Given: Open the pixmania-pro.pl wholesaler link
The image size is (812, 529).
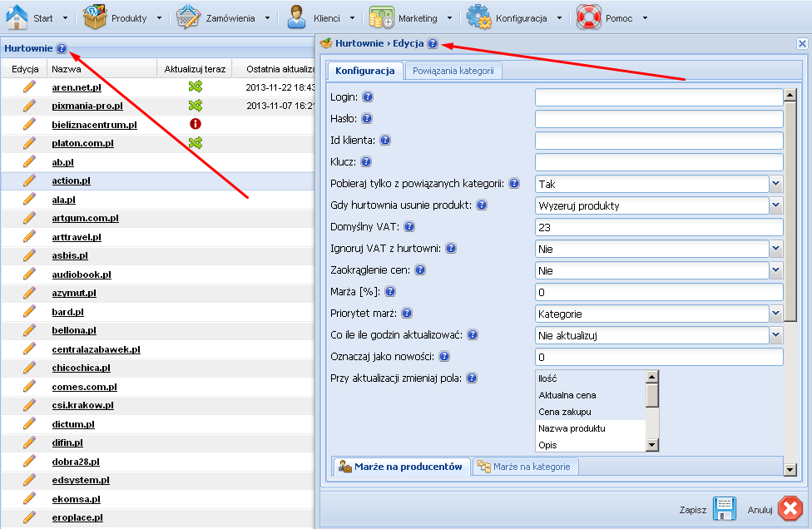Looking at the screenshot, I should click(87, 106).
